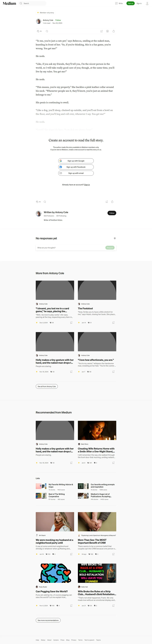Share using the bottom share icon
The width and height of the screenshot is (152, 644).
tap(112, 202)
